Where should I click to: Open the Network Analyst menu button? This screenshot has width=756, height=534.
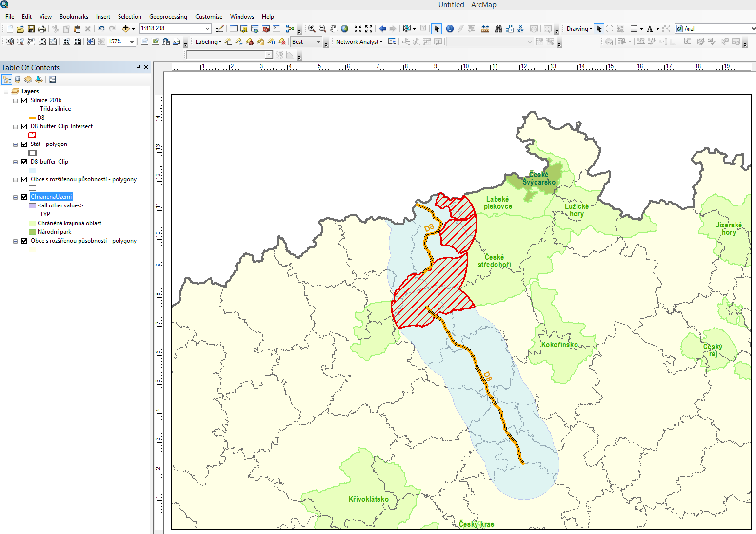[x=359, y=42]
